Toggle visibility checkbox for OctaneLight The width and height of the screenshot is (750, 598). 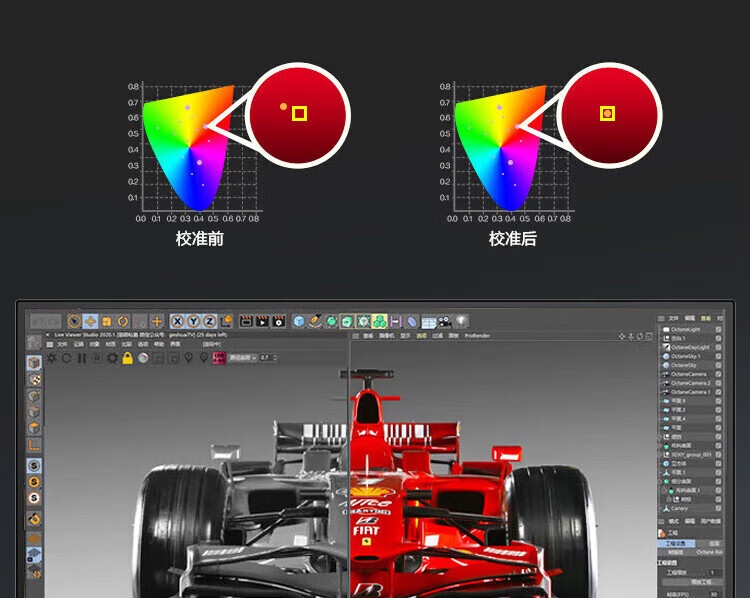click(x=718, y=329)
